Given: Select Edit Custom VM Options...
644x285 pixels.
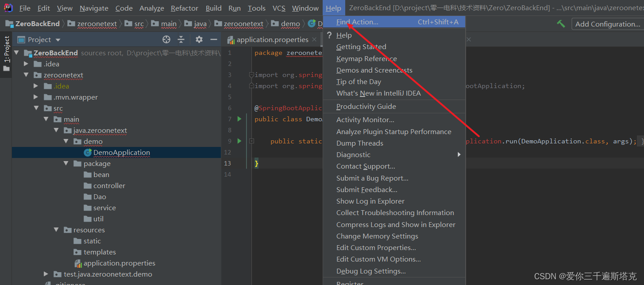Looking at the screenshot, I should 394,259.
